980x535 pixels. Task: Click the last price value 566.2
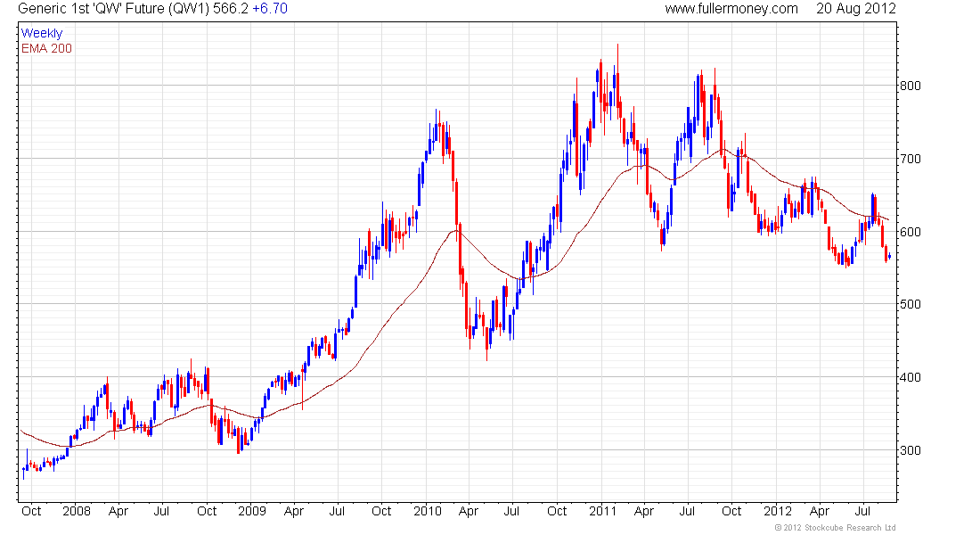point(231,9)
